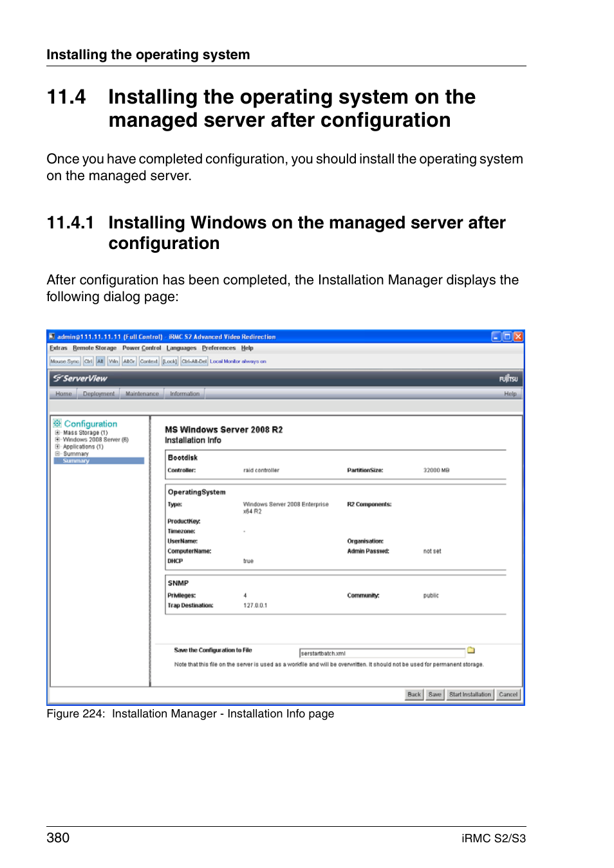
Task: Toggle the Ctrl key button
Action: pos(88,362)
